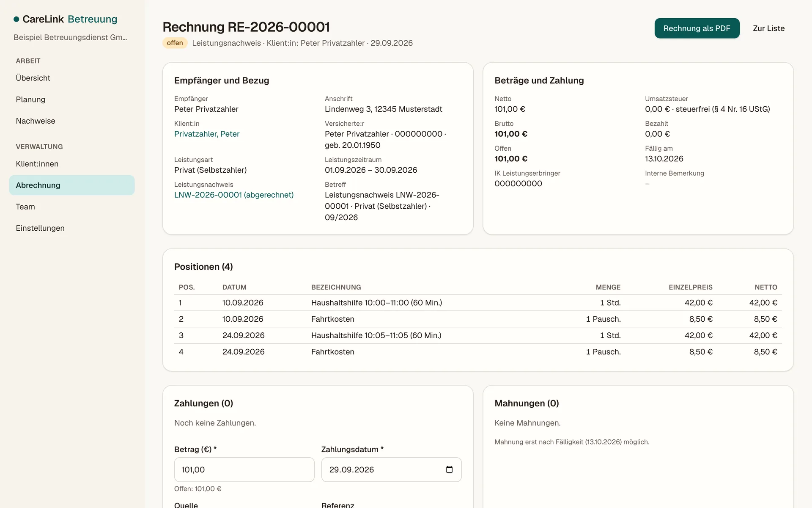Click the Betrag (€) input field
Screen dimensions: 812x508
(244, 469)
